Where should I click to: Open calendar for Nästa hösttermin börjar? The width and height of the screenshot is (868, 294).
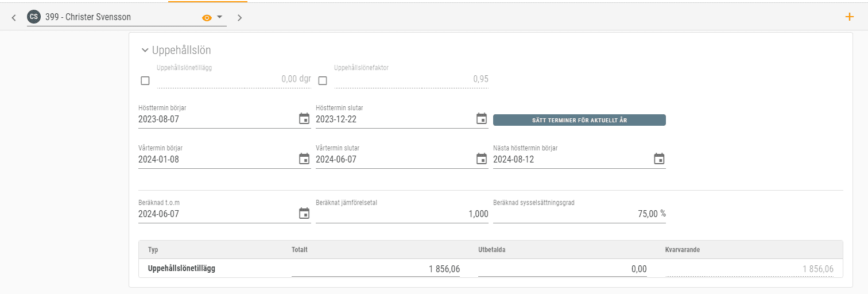coord(659,159)
